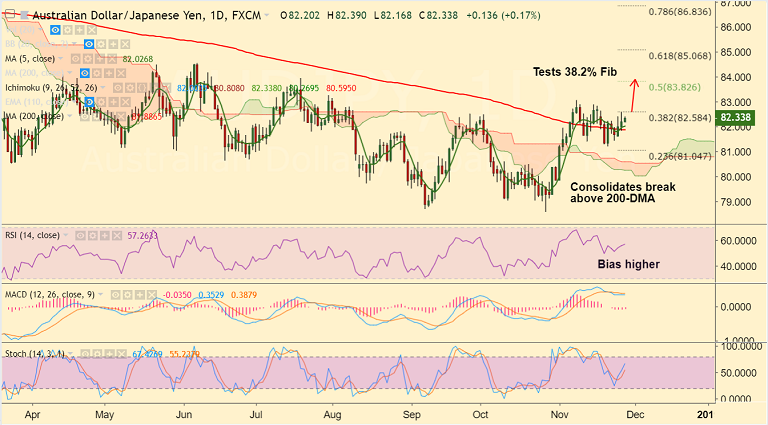This screenshot has width=768, height=425.
Task: Expand dropdown arrow next to MACD
Action: (x=100, y=294)
